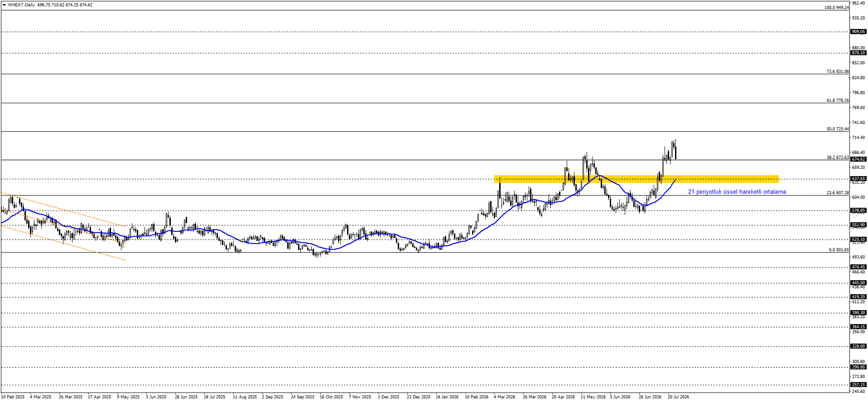This screenshot has height=402, width=868.
Task: Click the 674.62 current price tag
Action: pos(858,159)
